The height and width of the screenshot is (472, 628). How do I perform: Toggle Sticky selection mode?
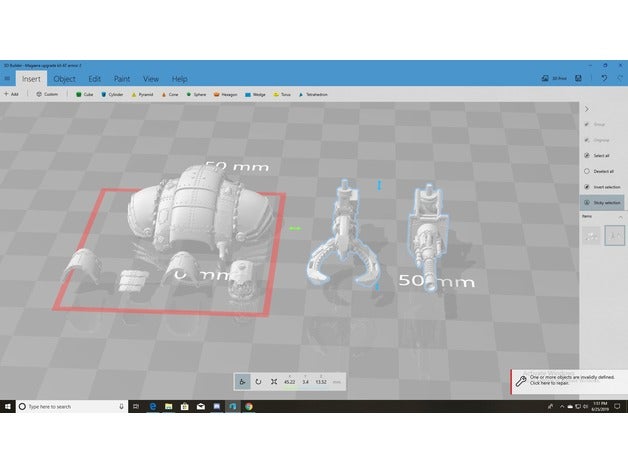(600, 202)
